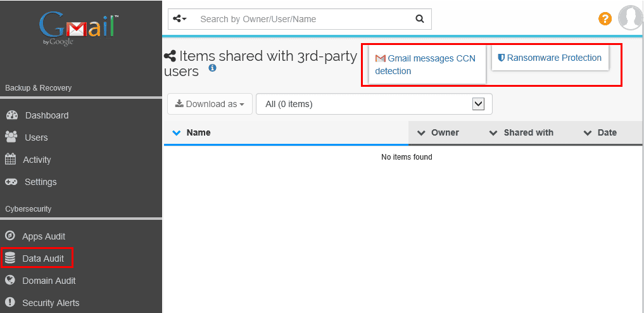Click the arrow on the All items selector

tap(479, 104)
